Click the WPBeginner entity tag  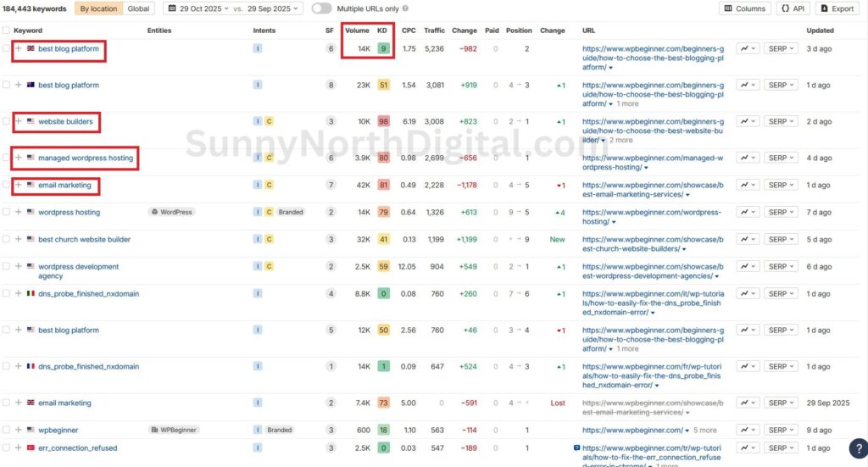pos(175,430)
